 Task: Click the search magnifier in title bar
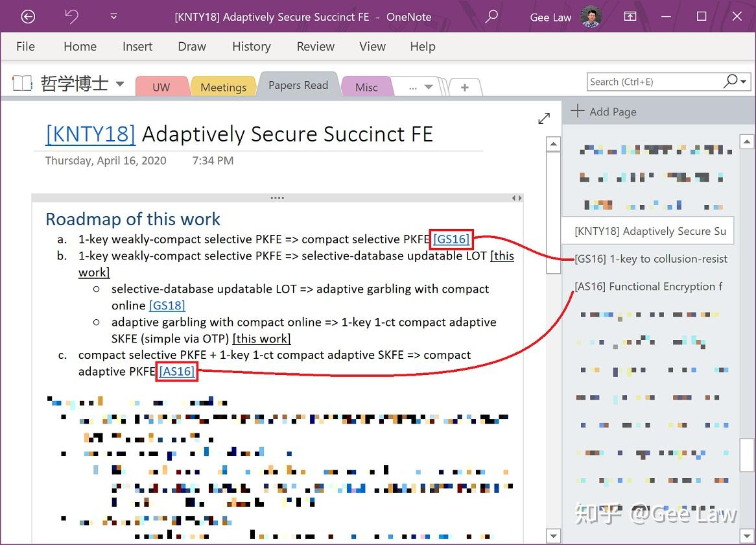491,17
